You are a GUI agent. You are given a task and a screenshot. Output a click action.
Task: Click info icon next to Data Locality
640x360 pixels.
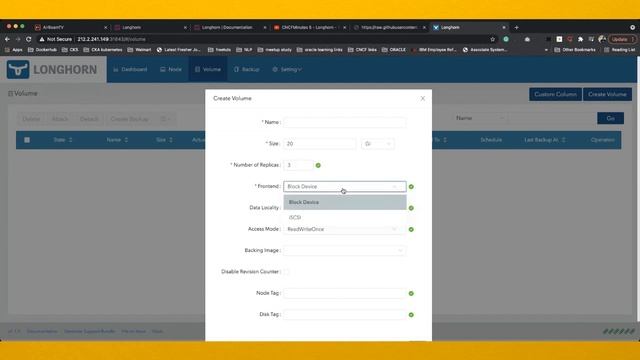[411, 208]
